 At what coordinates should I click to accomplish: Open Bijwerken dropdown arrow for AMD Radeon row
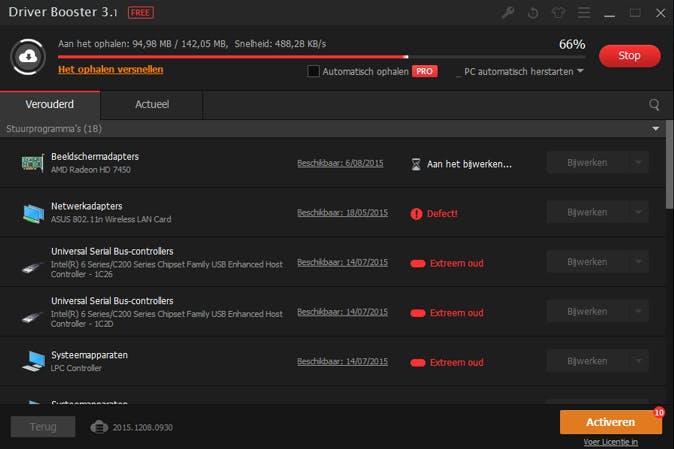click(638, 162)
